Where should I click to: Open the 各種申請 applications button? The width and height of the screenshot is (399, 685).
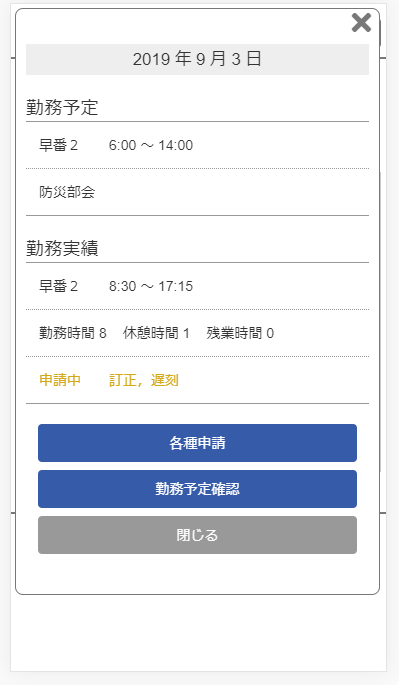(x=197, y=443)
